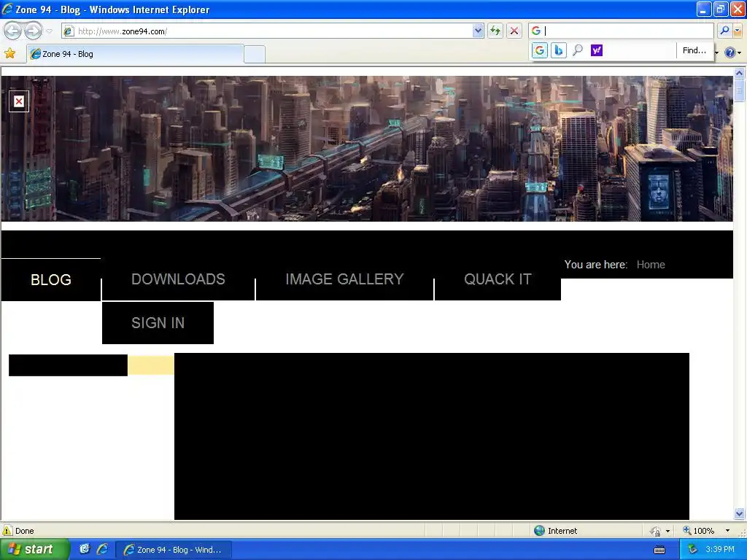Click the status bar privacy/security lock icon
The width and height of the screenshot is (747, 560).
656,531
